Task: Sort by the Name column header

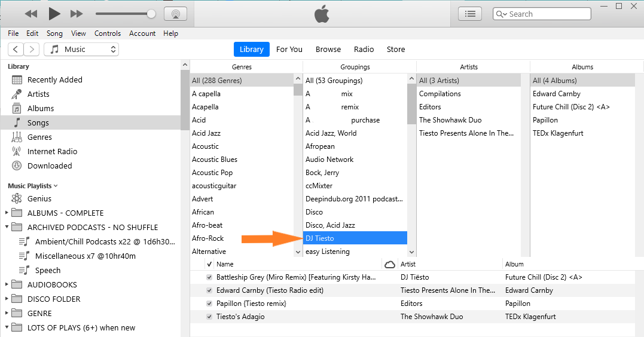Action: [x=225, y=264]
